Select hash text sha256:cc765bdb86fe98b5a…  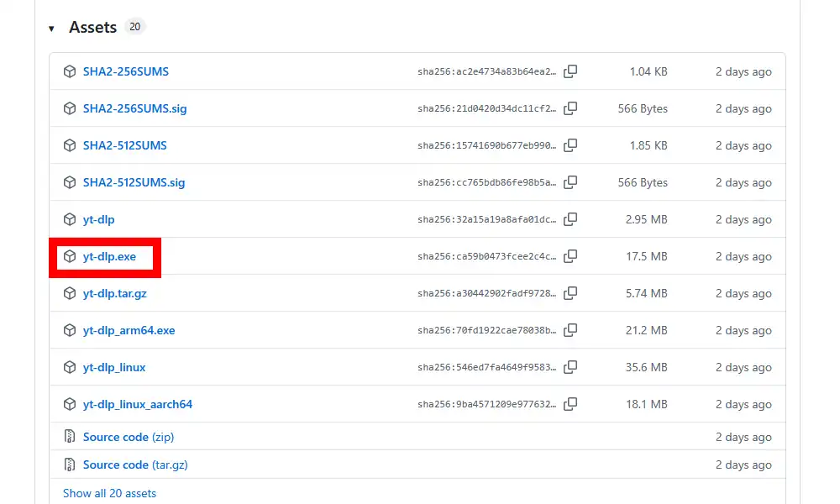pyautogui.click(x=487, y=182)
